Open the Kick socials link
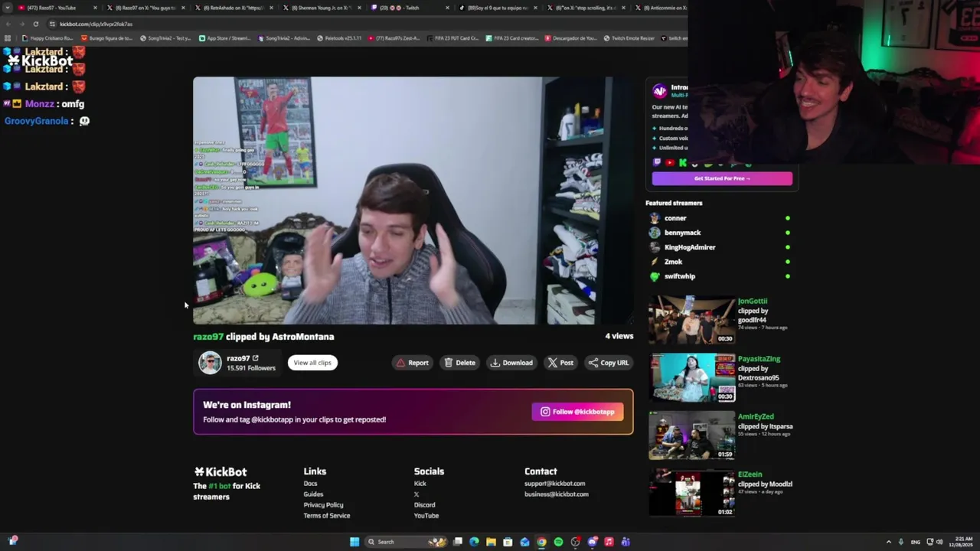The image size is (980, 551). point(420,484)
